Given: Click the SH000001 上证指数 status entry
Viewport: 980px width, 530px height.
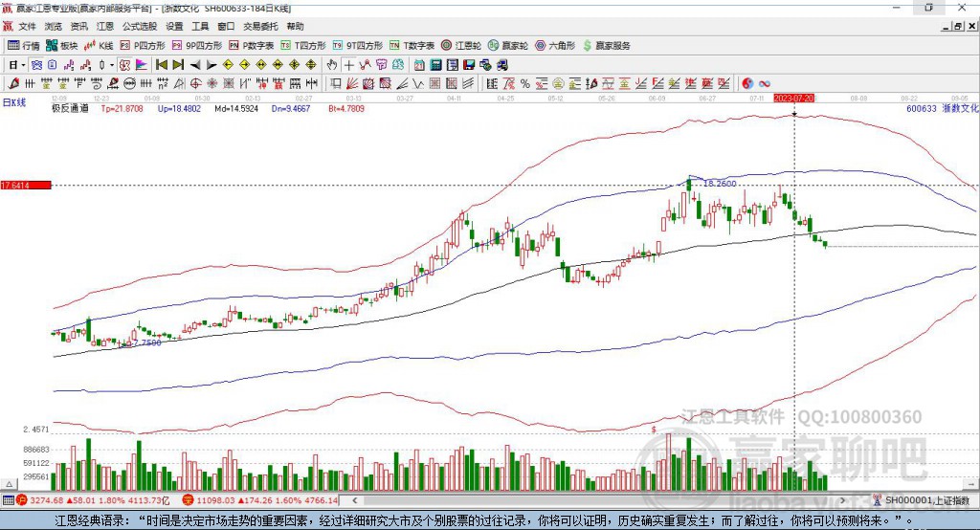Looking at the screenshot, I should point(926,500).
